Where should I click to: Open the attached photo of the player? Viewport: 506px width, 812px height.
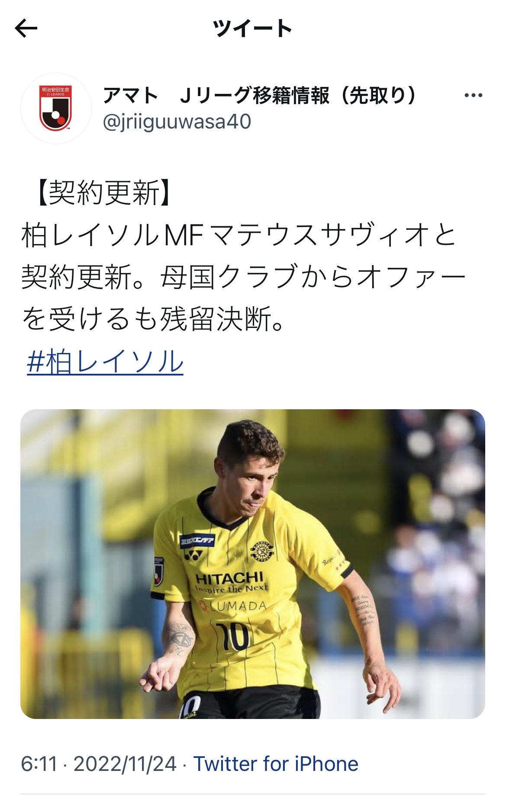[x=253, y=564]
